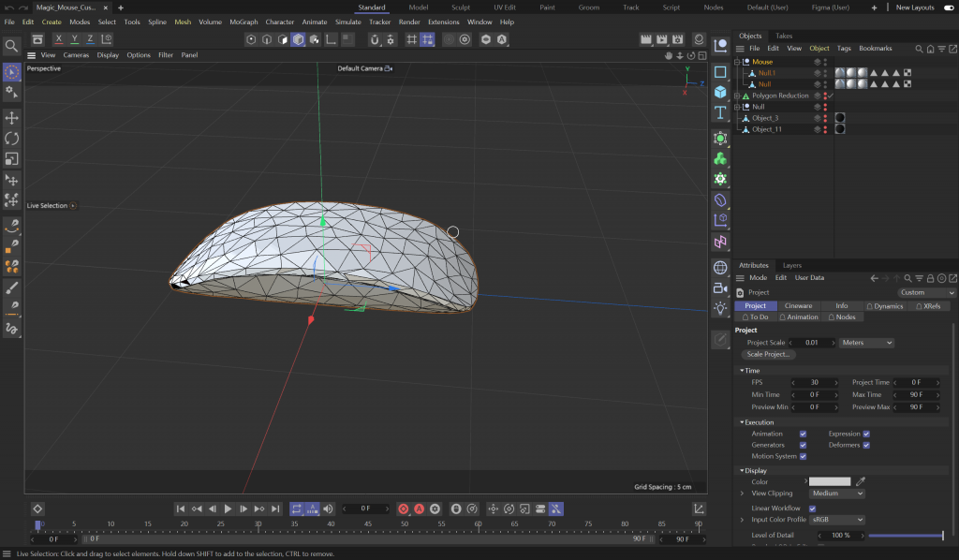The height and width of the screenshot is (560, 959).
Task: Toggle the Animation execution checkbox
Action: pyautogui.click(x=803, y=435)
